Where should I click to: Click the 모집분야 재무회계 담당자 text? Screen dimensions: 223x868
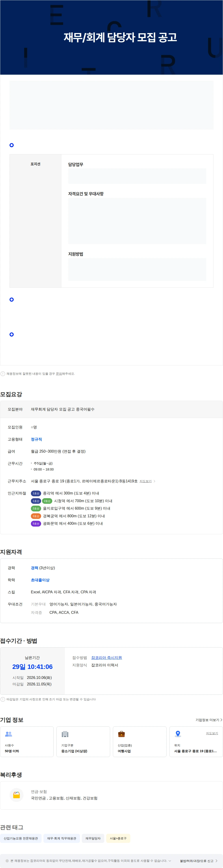click(62, 409)
